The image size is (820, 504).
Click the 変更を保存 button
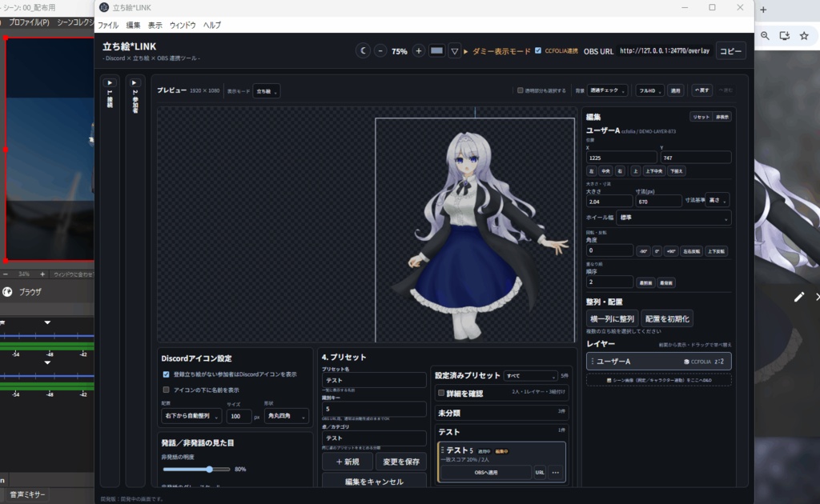pos(401,462)
